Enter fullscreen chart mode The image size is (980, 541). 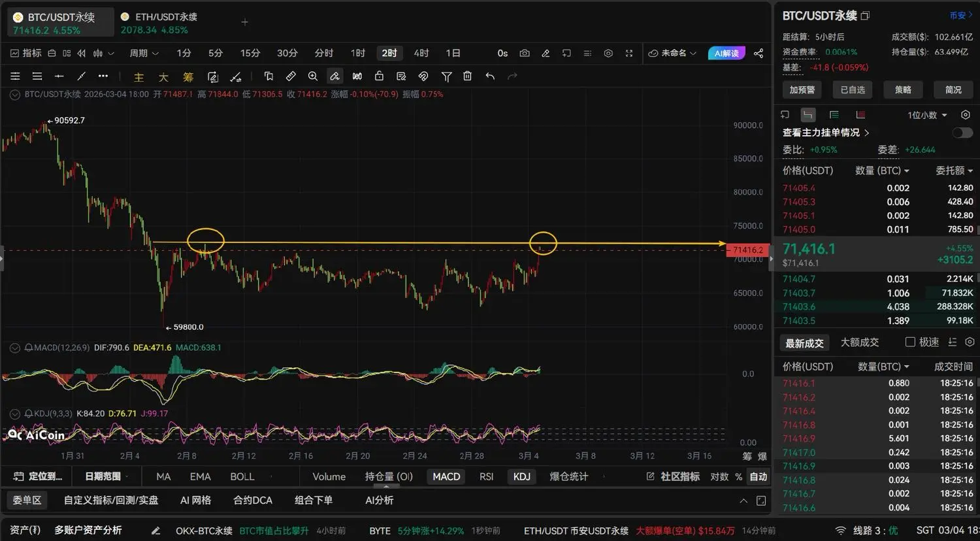(629, 53)
